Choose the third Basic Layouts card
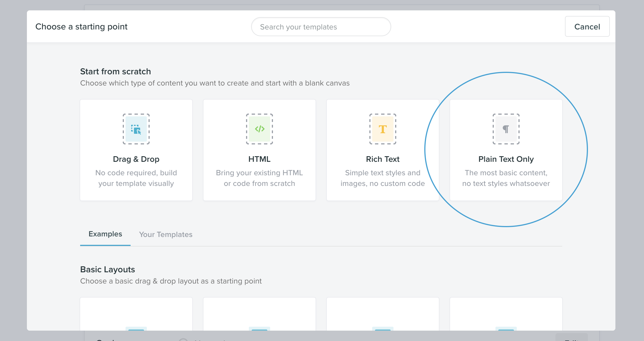 click(x=383, y=317)
